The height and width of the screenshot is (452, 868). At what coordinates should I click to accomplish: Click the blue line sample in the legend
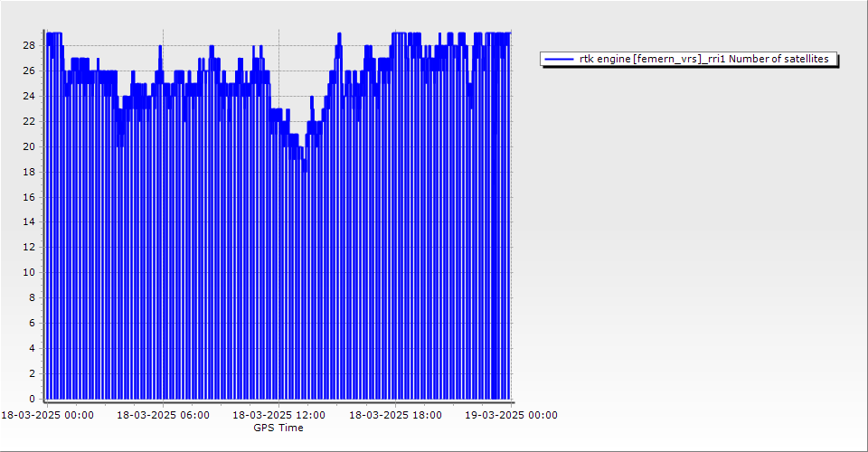pos(559,59)
